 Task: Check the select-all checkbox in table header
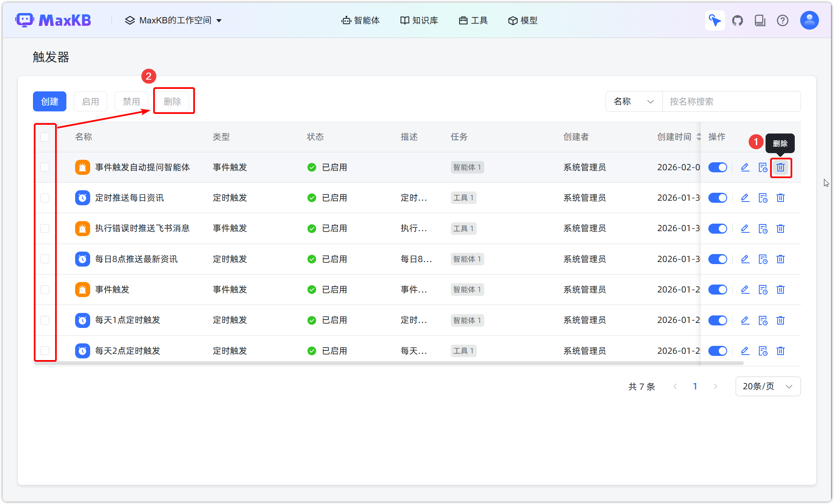tap(45, 137)
